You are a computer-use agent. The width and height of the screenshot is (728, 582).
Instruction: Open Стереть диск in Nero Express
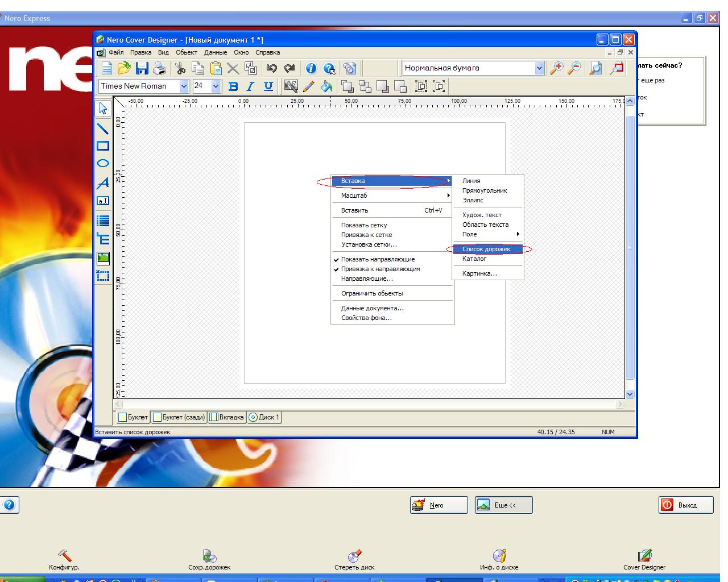point(354,559)
